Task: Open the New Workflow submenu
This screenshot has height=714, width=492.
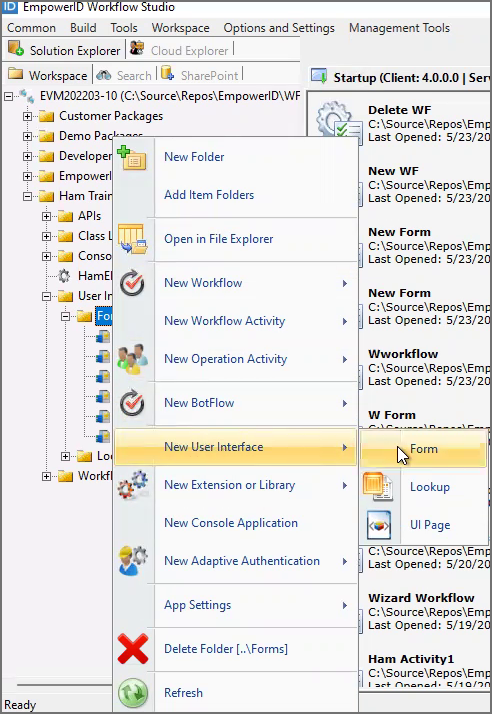Action: click(x=235, y=283)
